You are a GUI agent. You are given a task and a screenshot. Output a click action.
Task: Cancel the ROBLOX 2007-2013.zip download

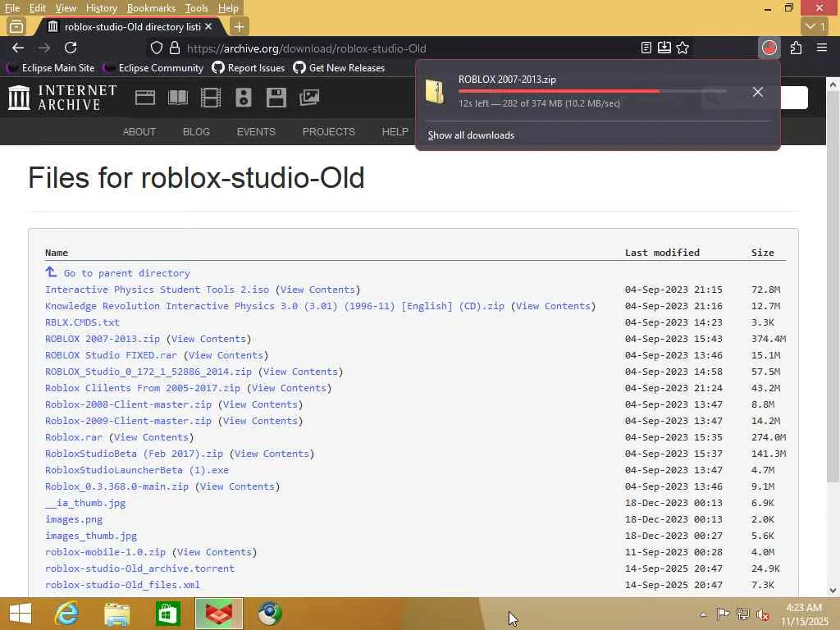[757, 92]
